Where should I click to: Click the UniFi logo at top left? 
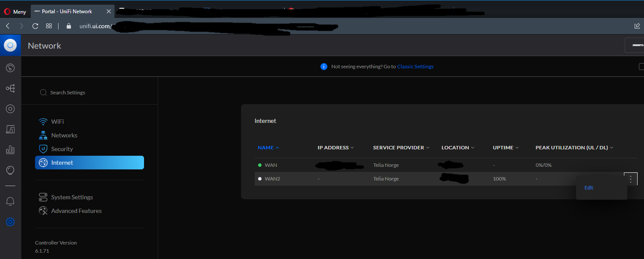tap(10, 45)
